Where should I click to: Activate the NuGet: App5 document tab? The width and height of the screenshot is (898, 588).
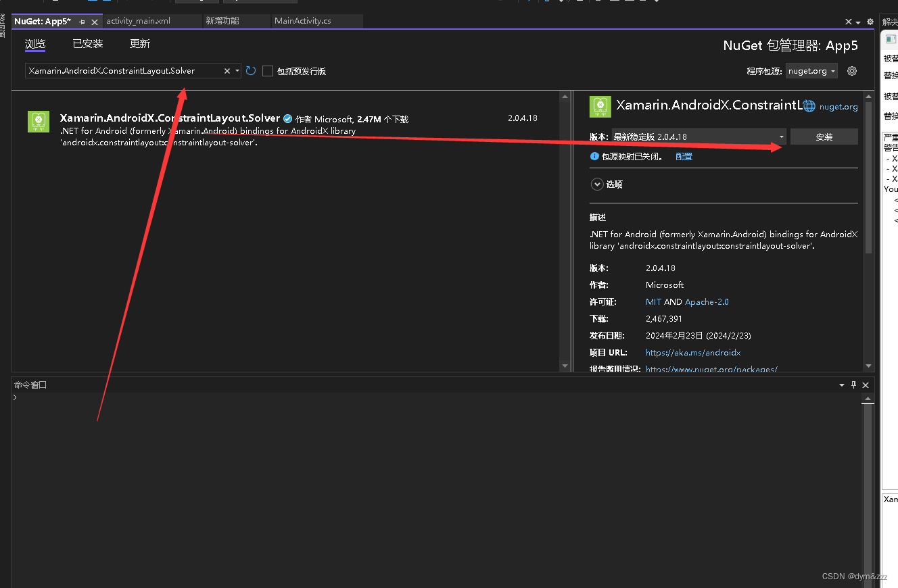[43, 22]
